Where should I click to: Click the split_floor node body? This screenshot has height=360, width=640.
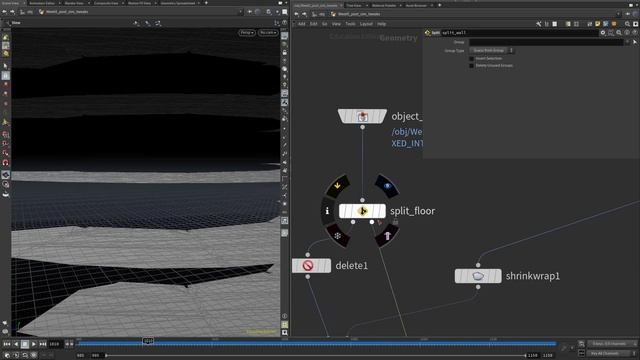[x=362, y=211]
